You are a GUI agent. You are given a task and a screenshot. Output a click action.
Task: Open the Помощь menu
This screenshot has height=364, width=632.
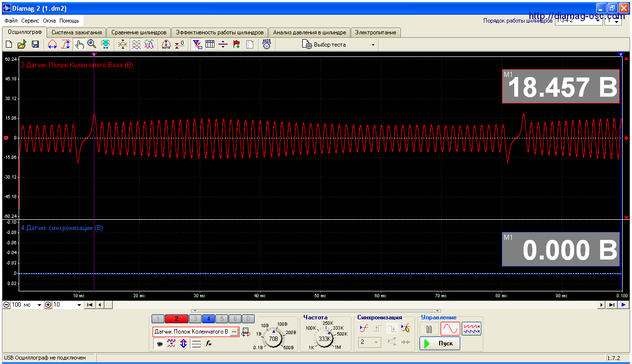(x=69, y=21)
